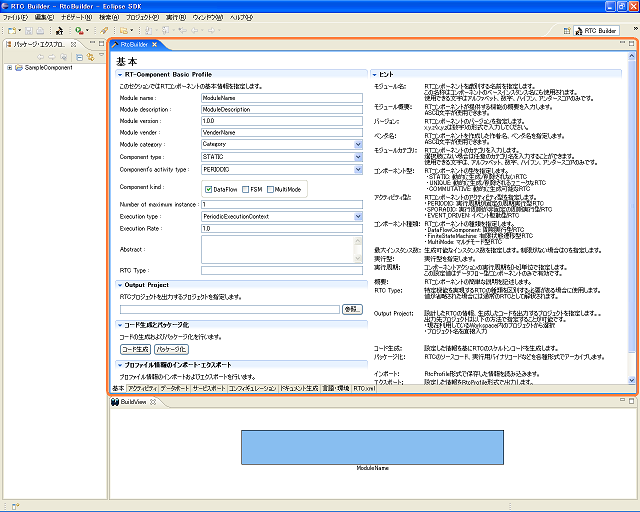Switch to the コンフィギュレーション tab

click(x=252, y=388)
